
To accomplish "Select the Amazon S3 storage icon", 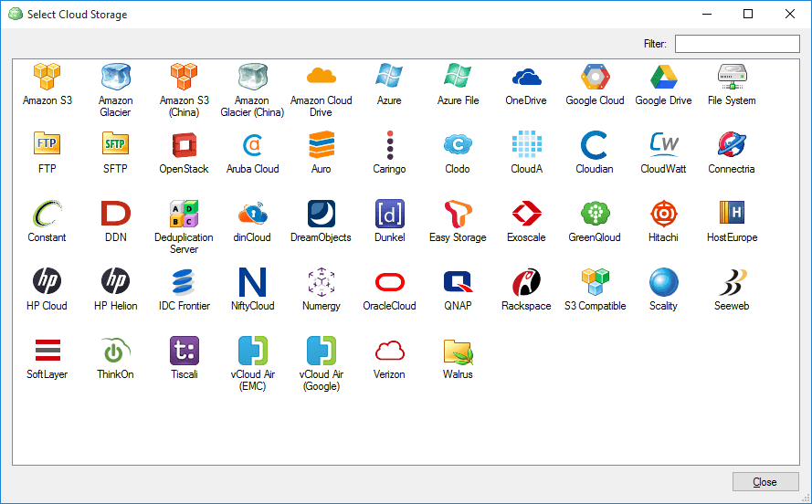I will [x=47, y=77].
